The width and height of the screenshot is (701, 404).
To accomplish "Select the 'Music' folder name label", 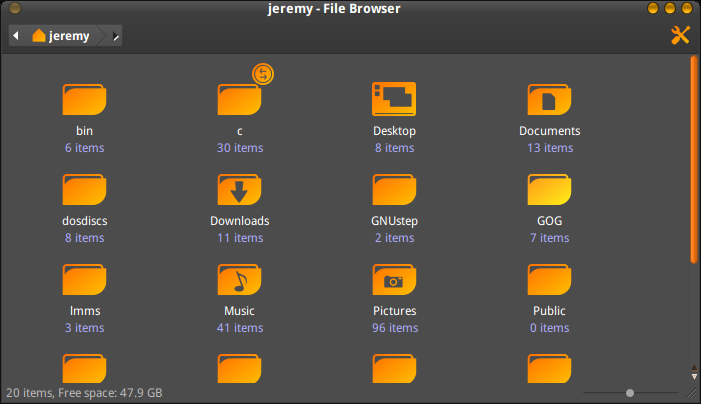I will (x=239, y=311).
